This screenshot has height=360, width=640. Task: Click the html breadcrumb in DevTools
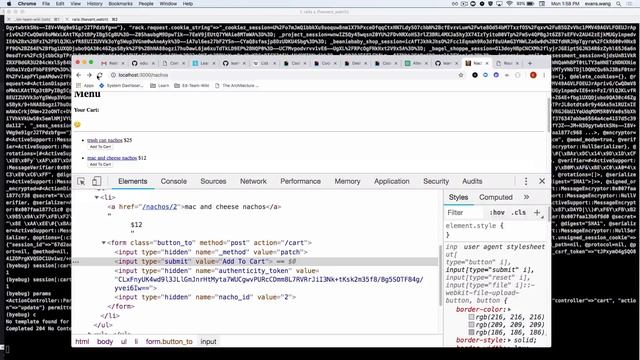click(82, 342)
